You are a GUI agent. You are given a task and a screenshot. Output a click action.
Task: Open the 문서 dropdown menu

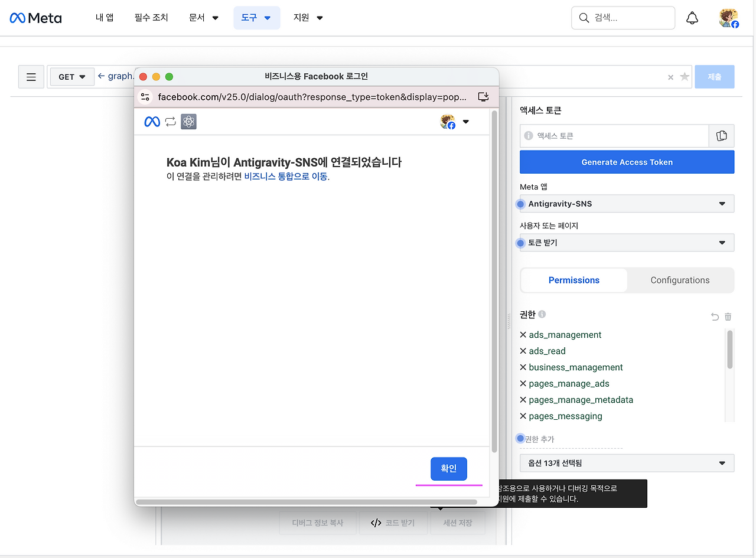[204, 18]
